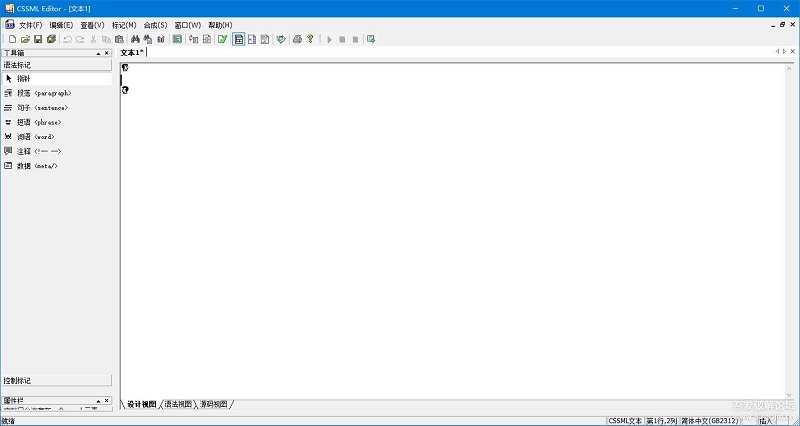Image resolution: width=800 pixels, height=426 pixels.
Task: Open the 文件(F) menu
Action: (30, 24)
